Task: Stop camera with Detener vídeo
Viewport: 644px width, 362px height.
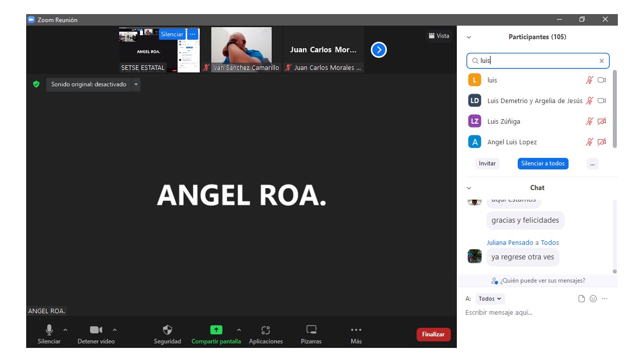Action: pos(96,334)
